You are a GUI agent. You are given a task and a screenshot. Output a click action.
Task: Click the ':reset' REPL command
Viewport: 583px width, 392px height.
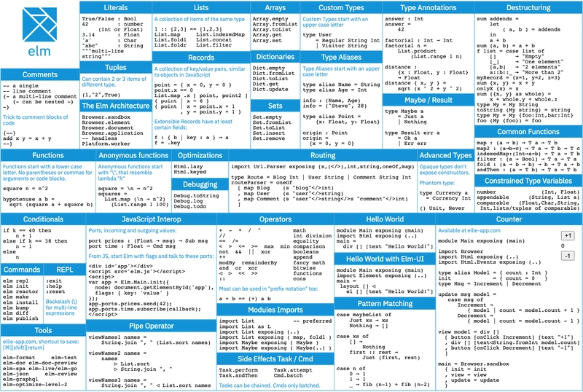pos(55,291)
